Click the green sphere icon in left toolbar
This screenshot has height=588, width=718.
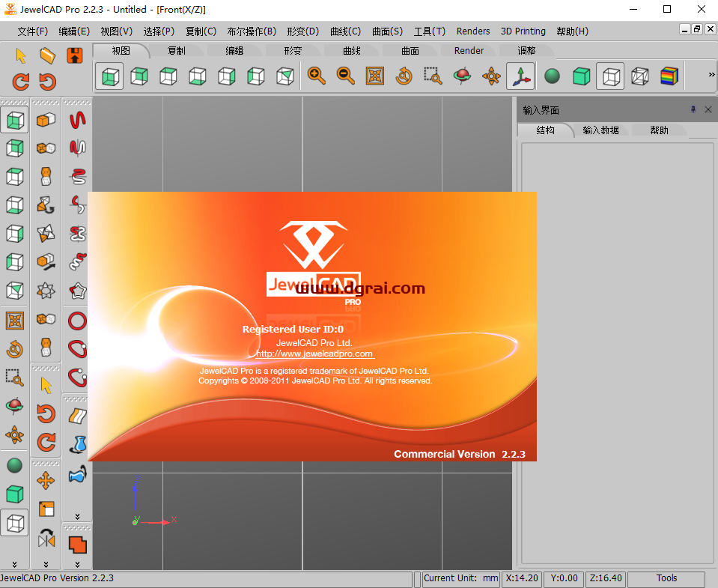15,466
